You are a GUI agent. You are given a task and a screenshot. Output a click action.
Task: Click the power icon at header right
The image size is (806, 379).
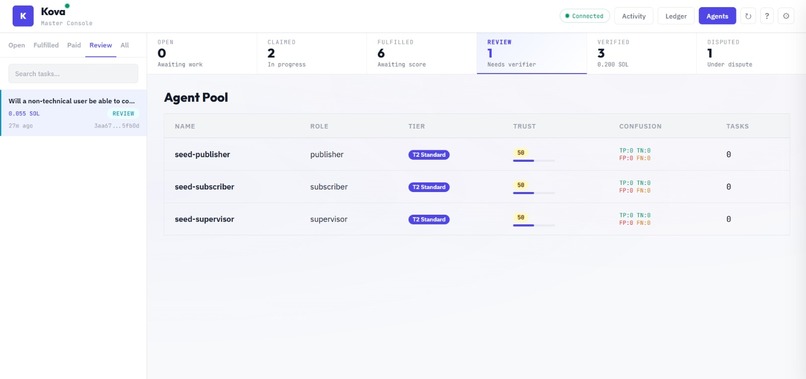(786, 16)
